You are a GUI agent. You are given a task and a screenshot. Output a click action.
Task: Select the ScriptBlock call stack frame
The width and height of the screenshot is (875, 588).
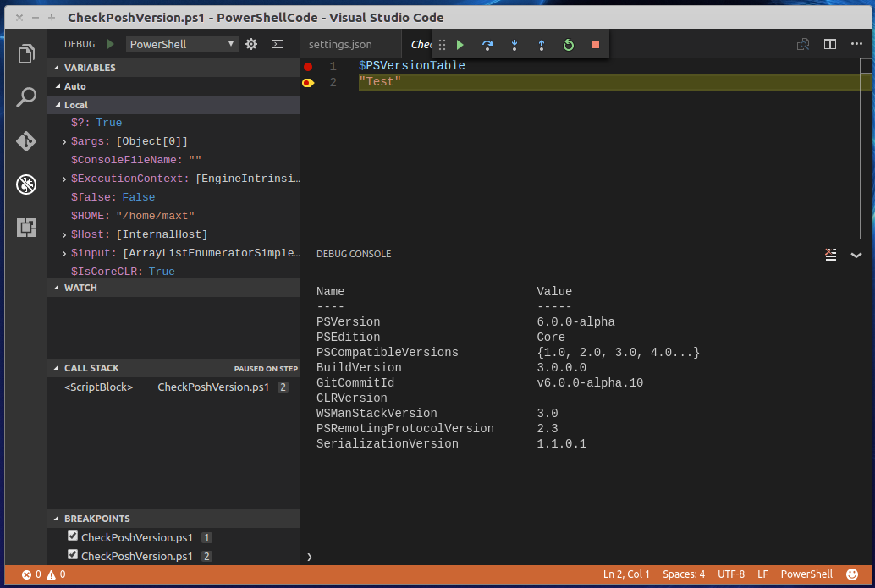pyautogui.click(x=173, y=387)
